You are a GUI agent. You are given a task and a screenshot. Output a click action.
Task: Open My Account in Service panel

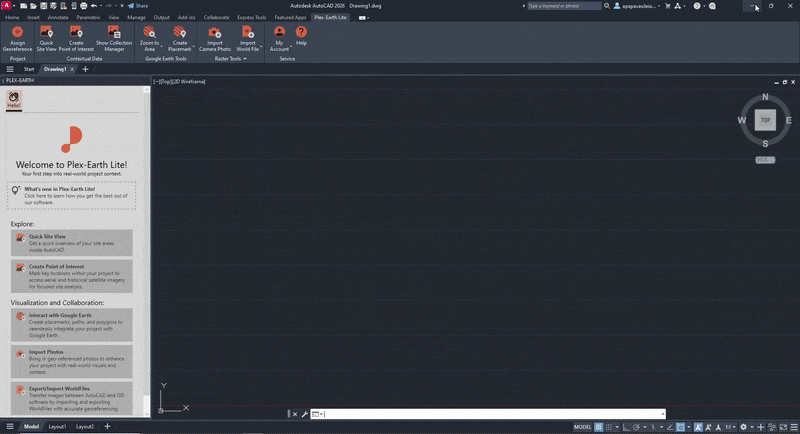click(279, 39)
